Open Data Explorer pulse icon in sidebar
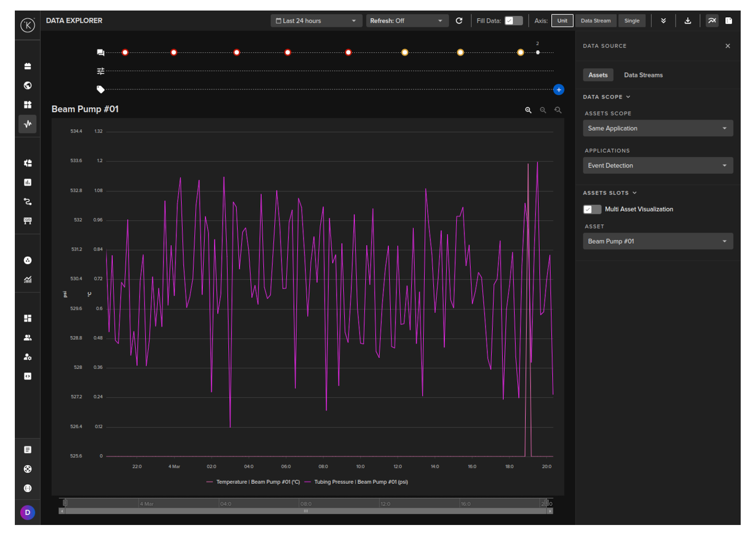Screen dimensions: 756x536 [x=28, y=124]
